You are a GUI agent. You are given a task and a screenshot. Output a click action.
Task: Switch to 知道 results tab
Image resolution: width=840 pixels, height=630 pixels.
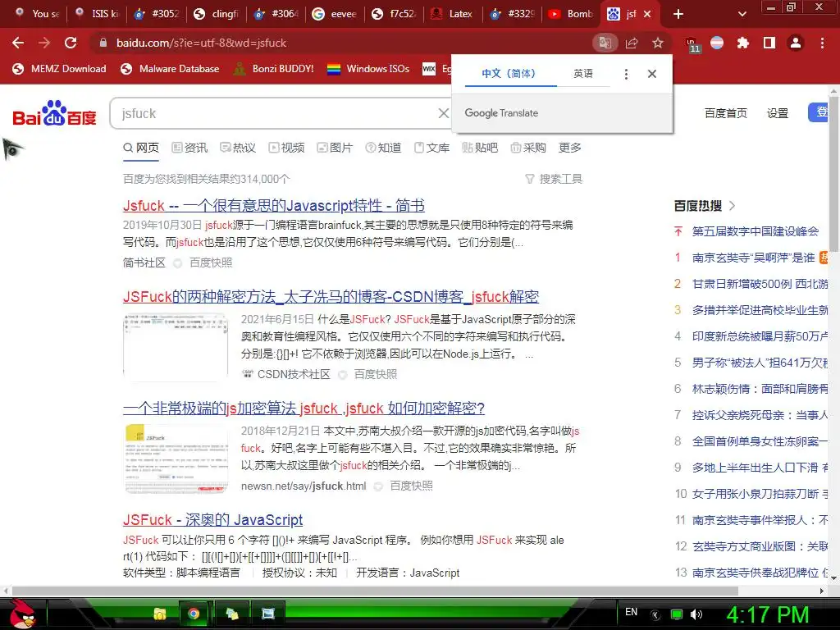pyautogui.click(x=383, y=148)
